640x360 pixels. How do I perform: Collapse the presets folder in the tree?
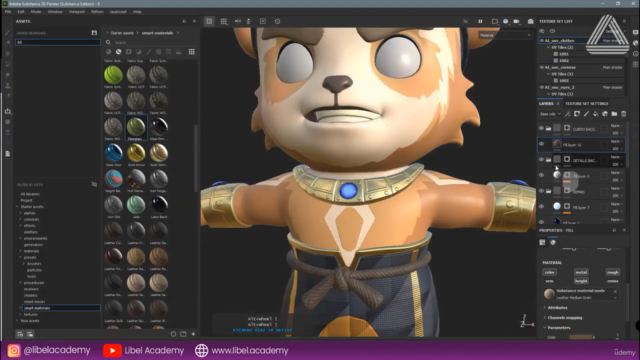click(x=20, y=257)
